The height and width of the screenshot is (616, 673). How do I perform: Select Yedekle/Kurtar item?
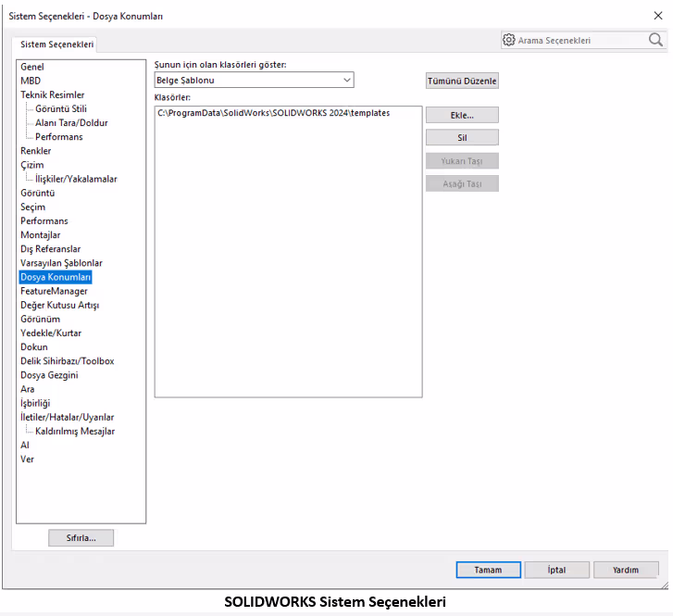click(x=51, y=333)
